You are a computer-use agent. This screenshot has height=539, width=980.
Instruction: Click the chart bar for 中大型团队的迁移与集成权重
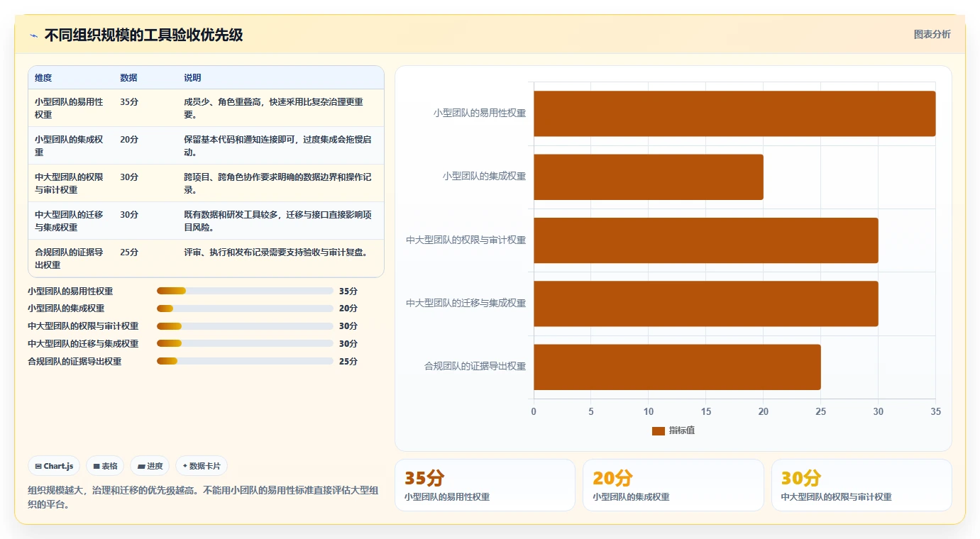(706, 304)
